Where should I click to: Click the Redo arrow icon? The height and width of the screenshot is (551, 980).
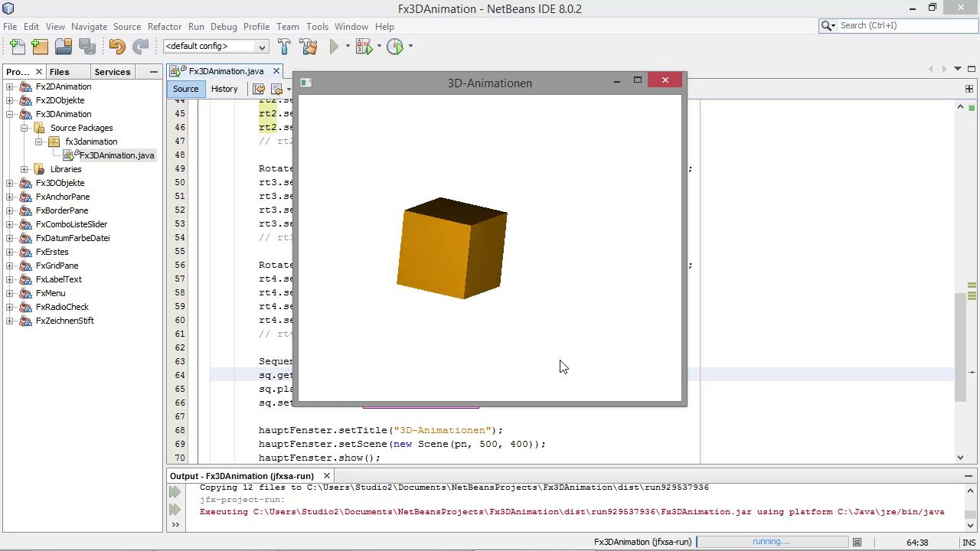coord(140,47)
